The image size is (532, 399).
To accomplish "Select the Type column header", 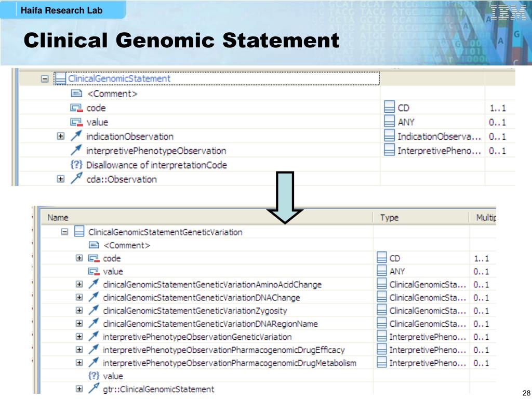I will 389,218.
